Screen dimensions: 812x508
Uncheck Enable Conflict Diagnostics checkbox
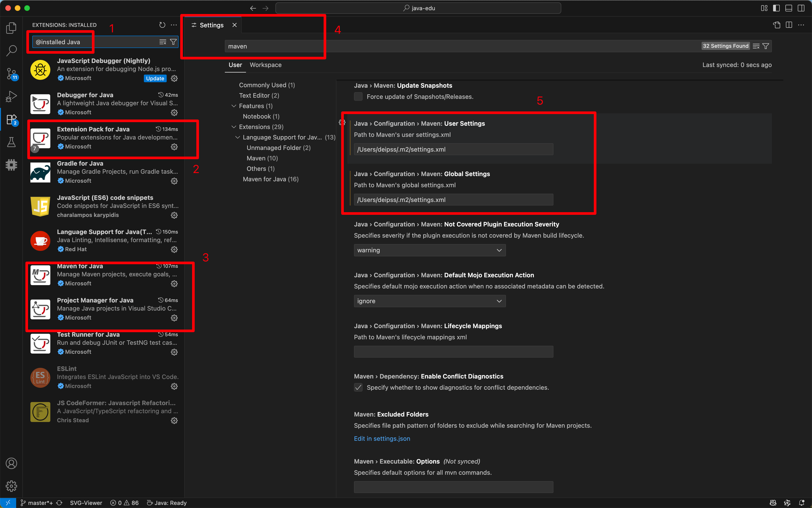[x=358, y=388]
